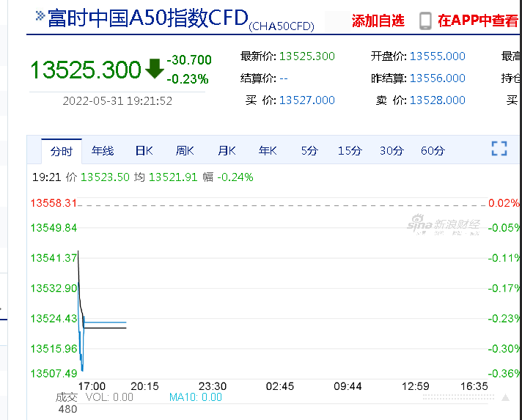Image resolution: width=522 pixels, height=420 pixels.
Task: Show the 5分 chart
Action: pyautogui.click(x=309, y=151)
